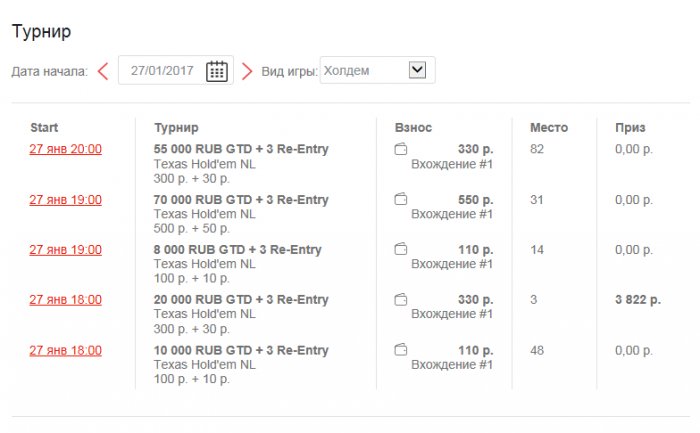Open the 27 янв 20:00 tournament link
This screenshot has width=700, height=433.
[65, 150]
